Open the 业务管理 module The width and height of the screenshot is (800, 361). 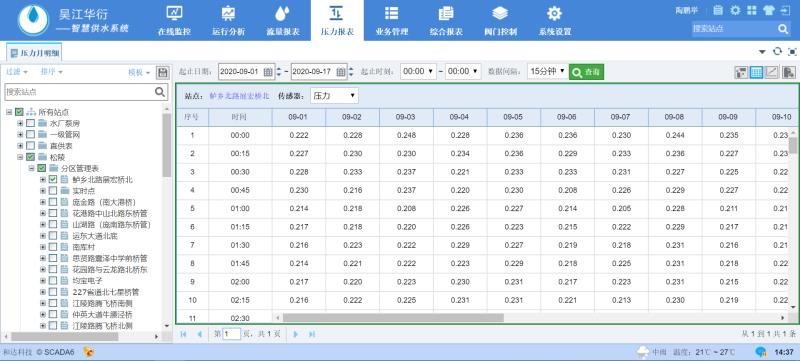(391, 20)
